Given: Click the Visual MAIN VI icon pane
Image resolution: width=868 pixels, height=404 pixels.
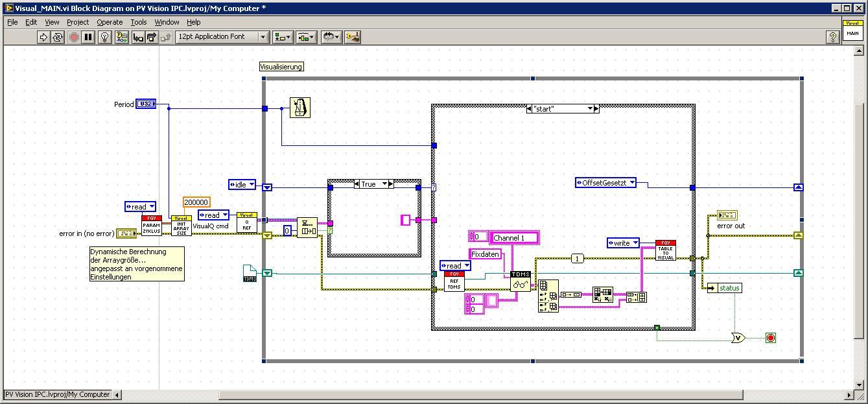Looking at the screenshot, I should pyautogui.click(x=852, y=30).
